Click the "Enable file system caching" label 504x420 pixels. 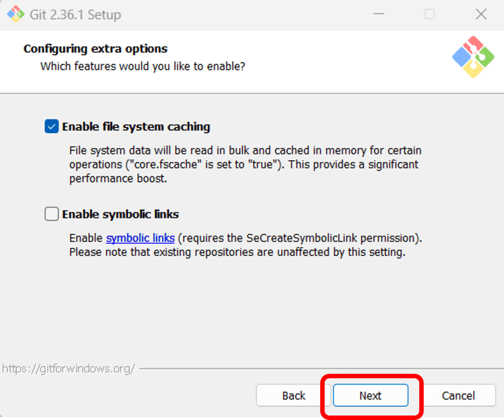(x=136, y=126)
